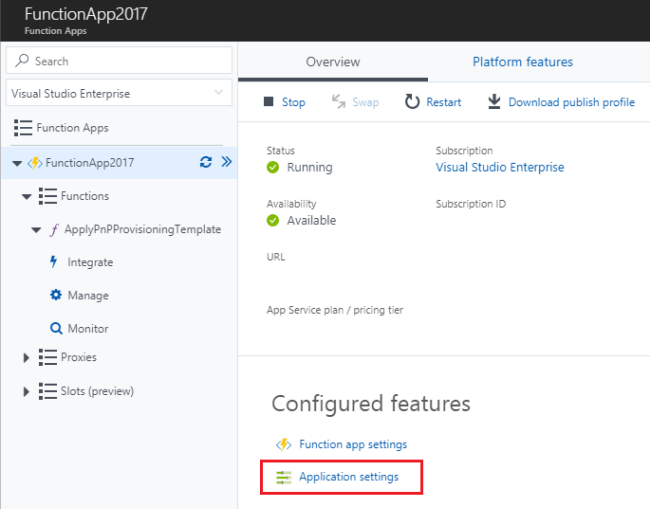Click the Monitor magnifier icon
Image resolution: width=650 pixels, height=509 pixels.
pos(56,328)
